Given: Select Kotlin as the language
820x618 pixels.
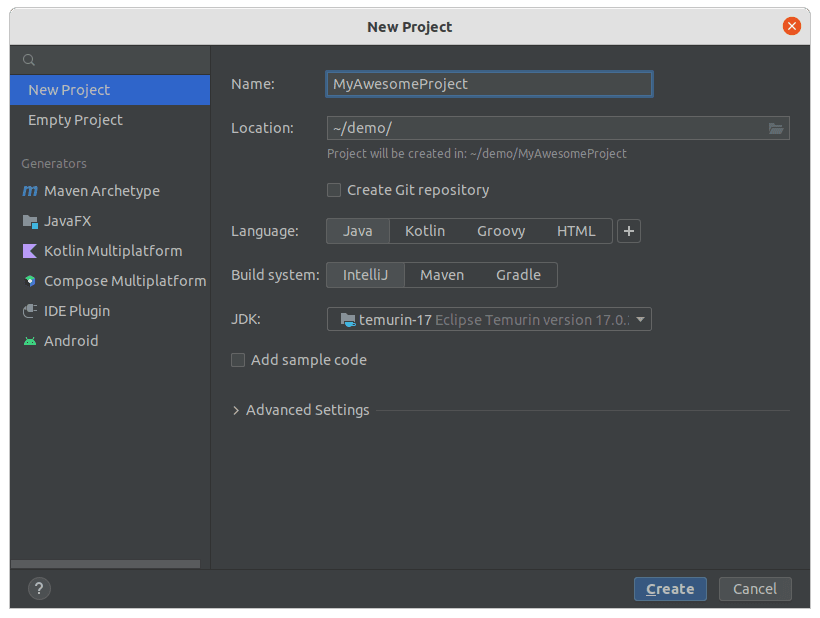Looking at the screenshot, I should [x=425, y=231].
